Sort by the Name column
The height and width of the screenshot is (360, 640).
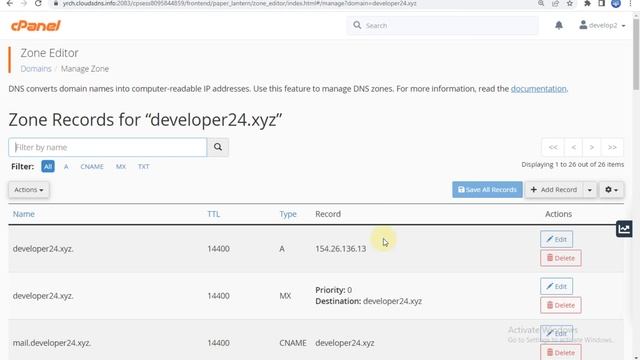point(24,214)
